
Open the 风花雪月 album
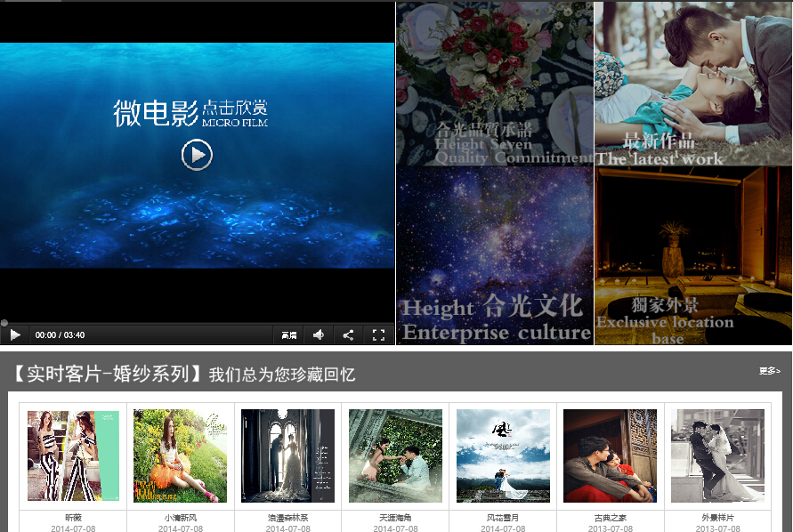tap(502, 455)
